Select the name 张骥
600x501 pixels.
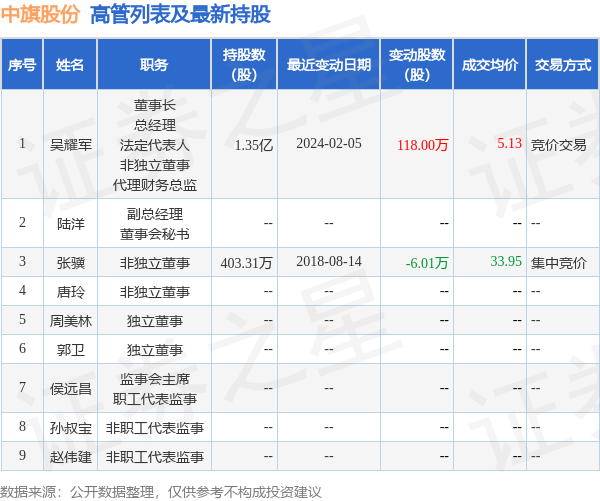tap(70, 263)
